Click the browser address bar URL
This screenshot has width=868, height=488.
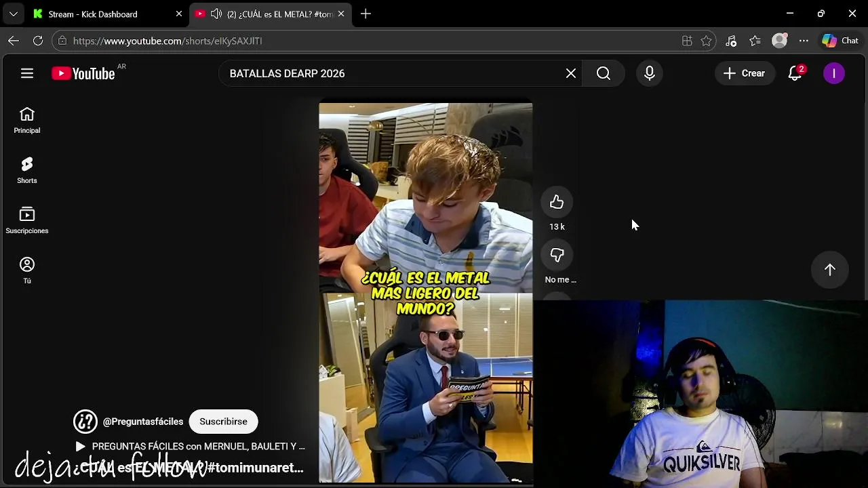(x=167, y=41)
